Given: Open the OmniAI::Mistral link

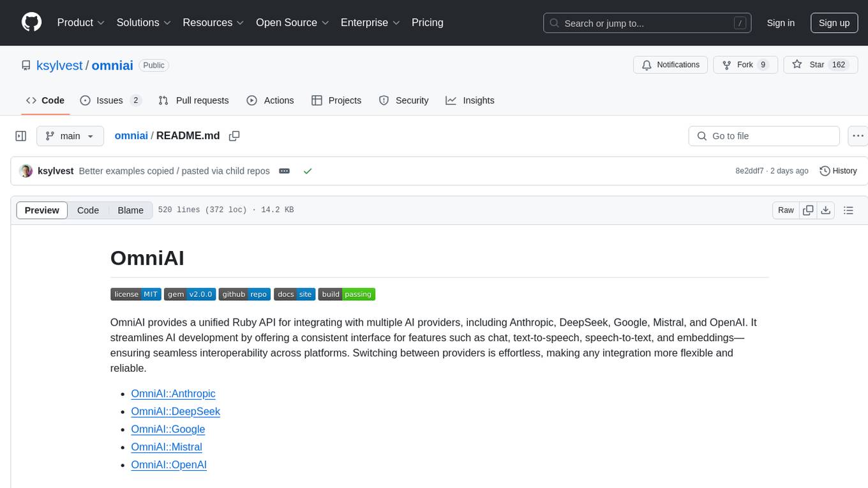Looking at the screenshot, I should point(167,447).
